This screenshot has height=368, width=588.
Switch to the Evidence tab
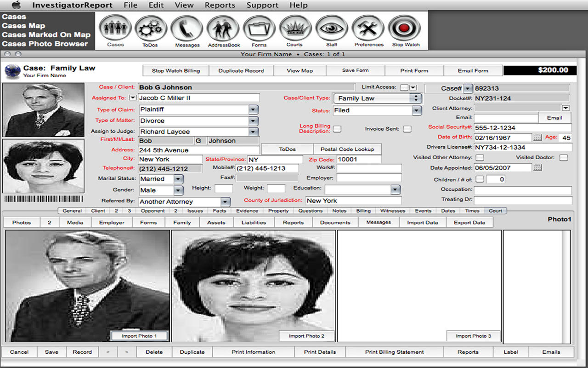[x=247, y=211]
